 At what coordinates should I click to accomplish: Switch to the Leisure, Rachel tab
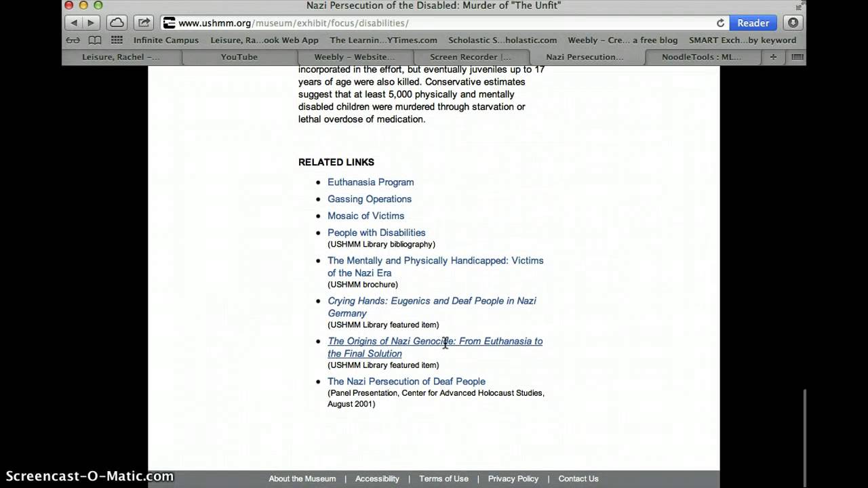(x=121, y=57)
